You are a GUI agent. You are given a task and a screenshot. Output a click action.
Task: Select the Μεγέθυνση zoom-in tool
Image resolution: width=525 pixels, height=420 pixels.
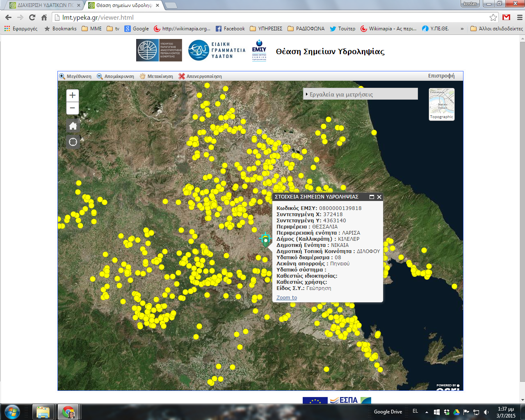(75, 76)
